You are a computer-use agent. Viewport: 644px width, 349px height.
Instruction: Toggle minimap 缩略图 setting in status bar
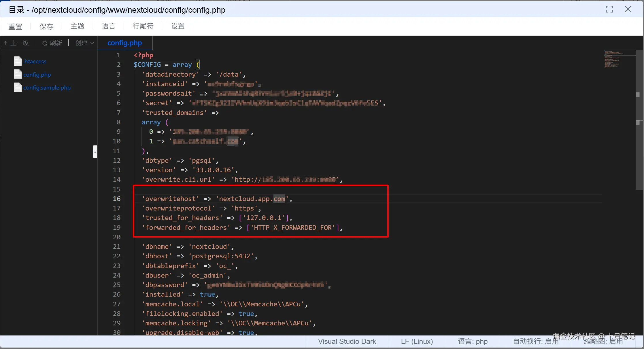[x=603, y=342]
